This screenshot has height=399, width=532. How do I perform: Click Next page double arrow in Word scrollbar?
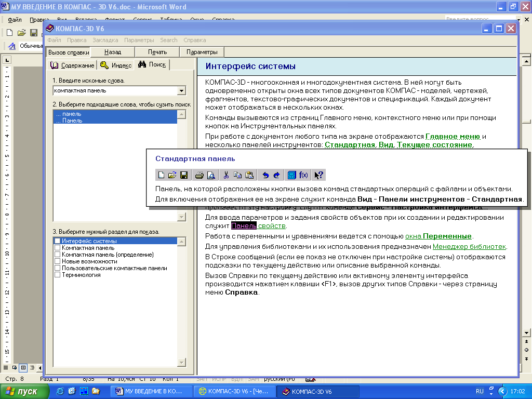(526, 358)
